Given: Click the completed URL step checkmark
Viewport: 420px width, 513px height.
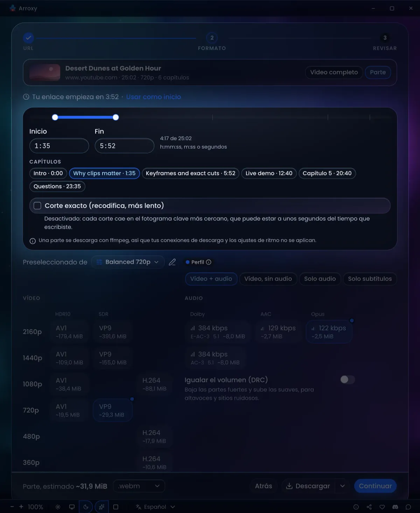Looking at the screenshot, I should click(x=28, y=37).
